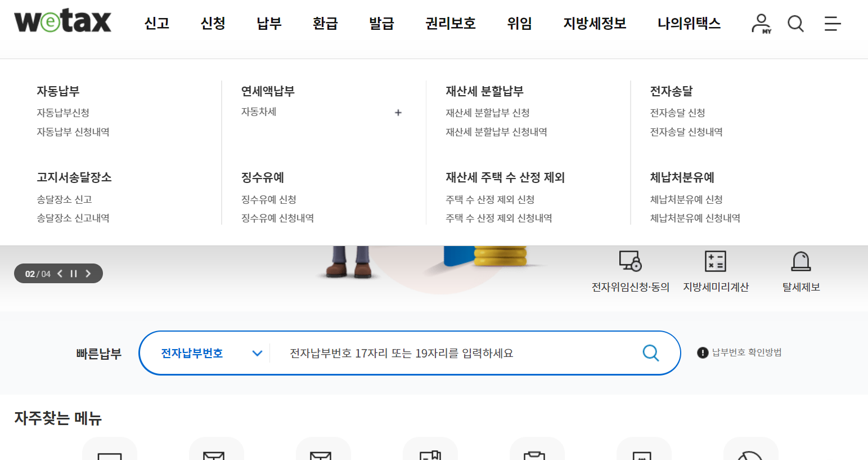
Task: Click the blue search icon in 빠른납부
Action: point(651,353)
